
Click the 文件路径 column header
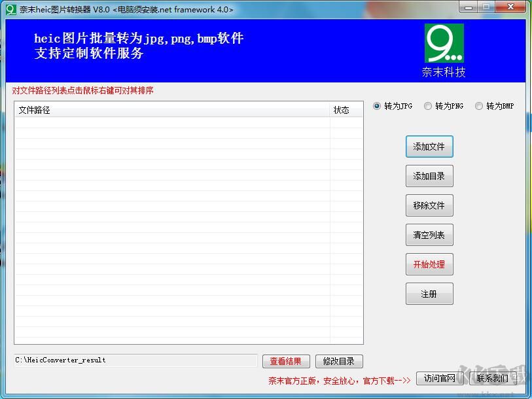[172, 110]
